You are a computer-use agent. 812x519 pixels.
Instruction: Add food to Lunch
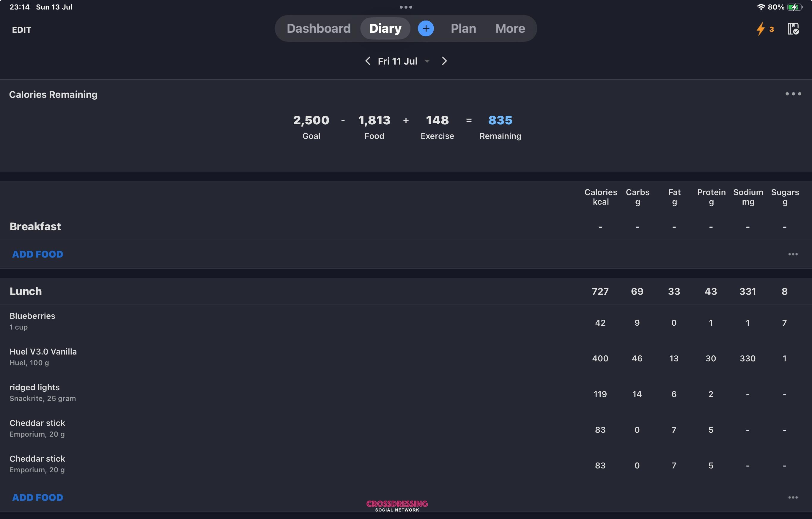37,497
